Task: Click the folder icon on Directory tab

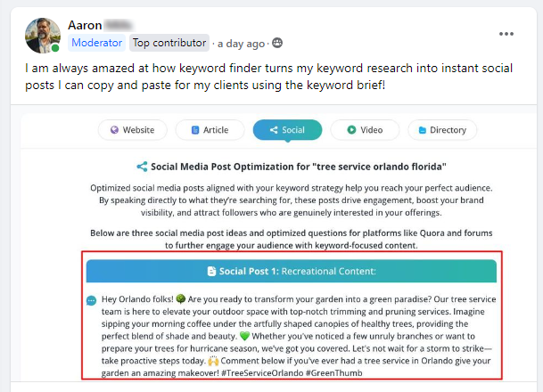Action: click(422, 130)
